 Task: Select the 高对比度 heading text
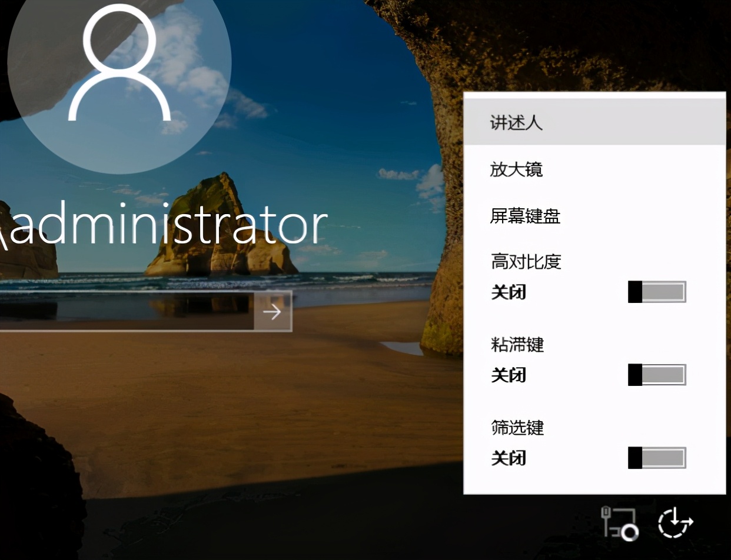(526, 261)
